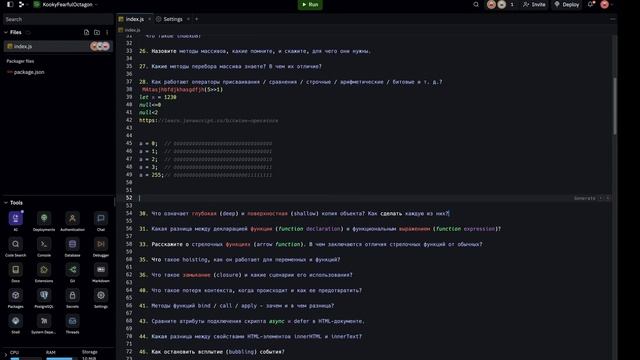Toggle the sidebar with top-left panel icon
This screenshot has width=640, height=360.
tap(10, 4)
